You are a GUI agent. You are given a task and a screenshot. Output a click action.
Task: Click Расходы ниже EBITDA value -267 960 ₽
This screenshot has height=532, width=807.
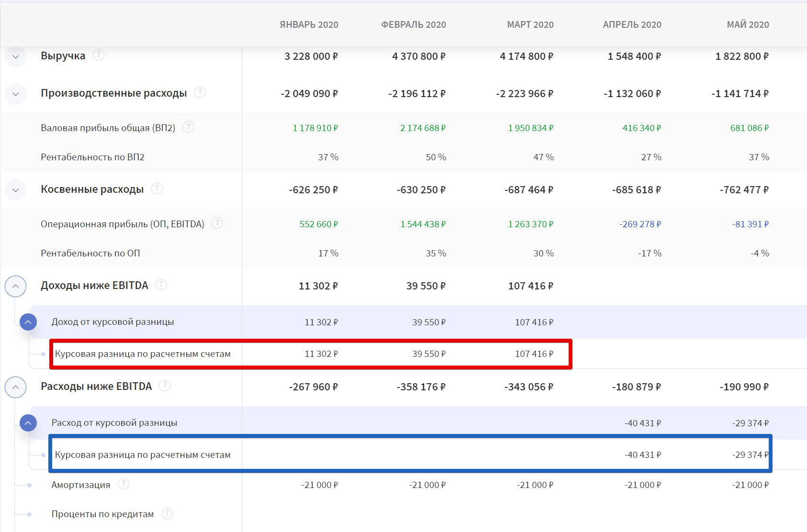(314, 387)
